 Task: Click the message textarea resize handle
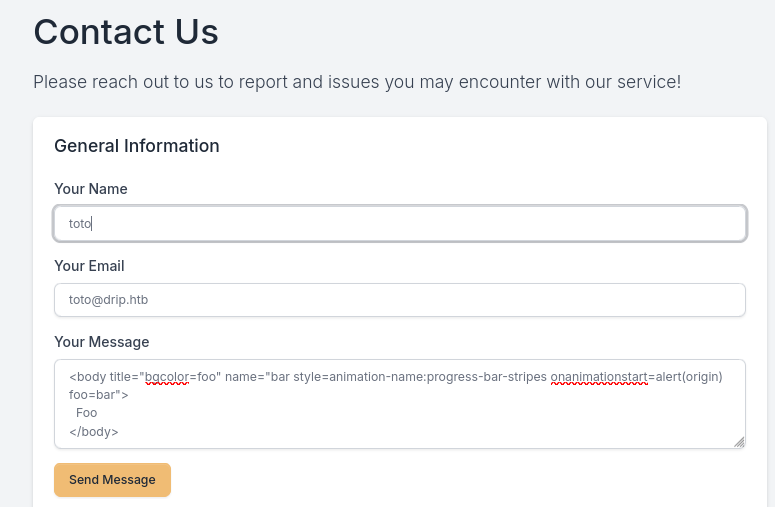tap(739, 442)
